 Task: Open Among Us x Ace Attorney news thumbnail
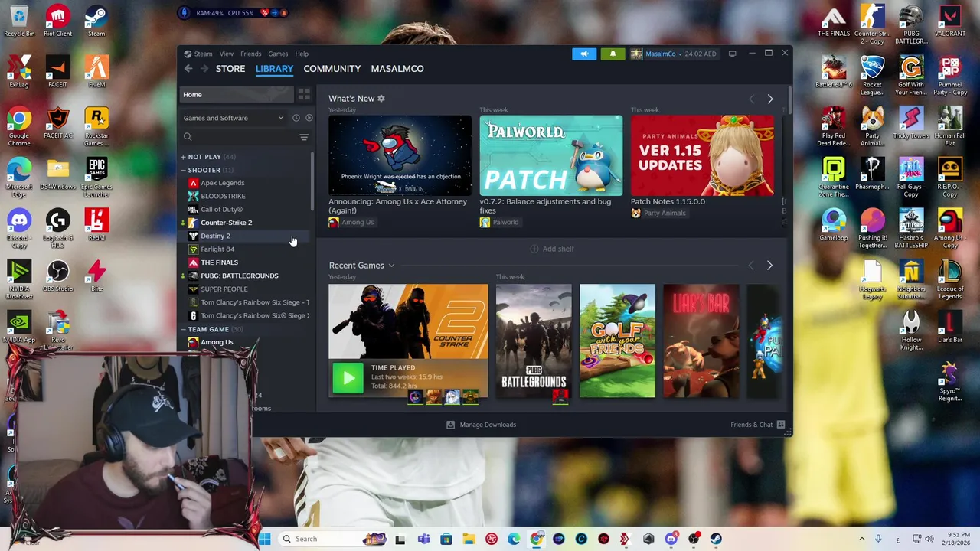[x=400, y=155]
